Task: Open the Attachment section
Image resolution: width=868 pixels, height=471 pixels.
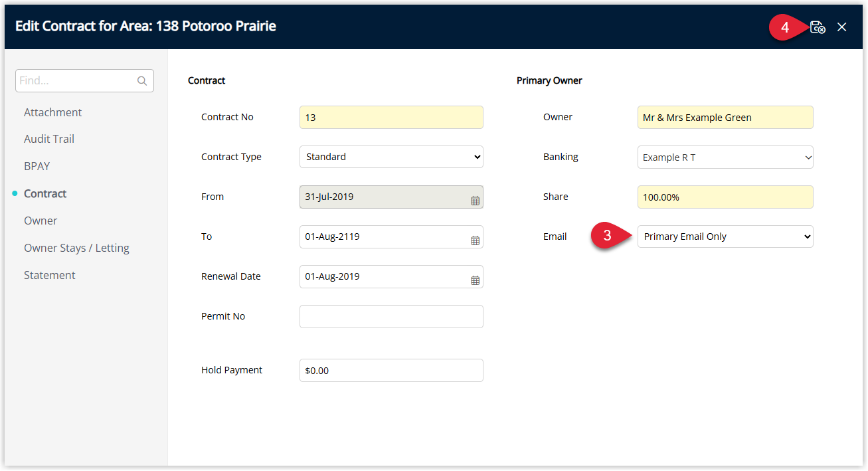Action: pos(53,112)
